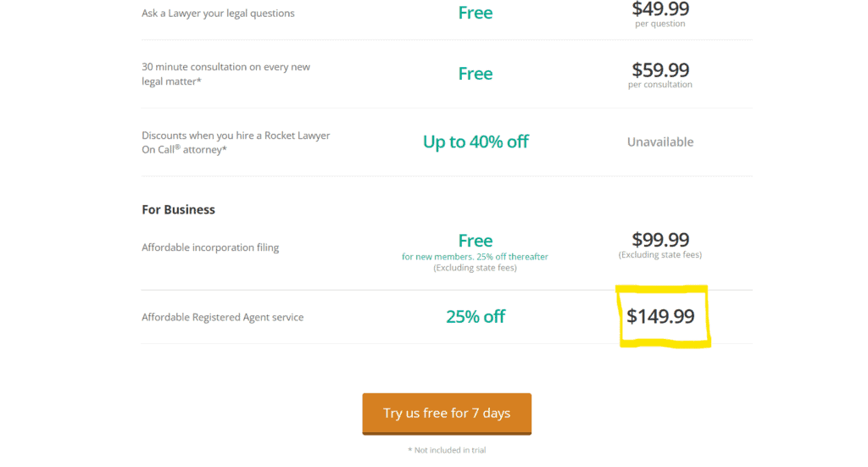Click "Up to 40% off" discount text
868x467 pixels.
coord(476,142)
